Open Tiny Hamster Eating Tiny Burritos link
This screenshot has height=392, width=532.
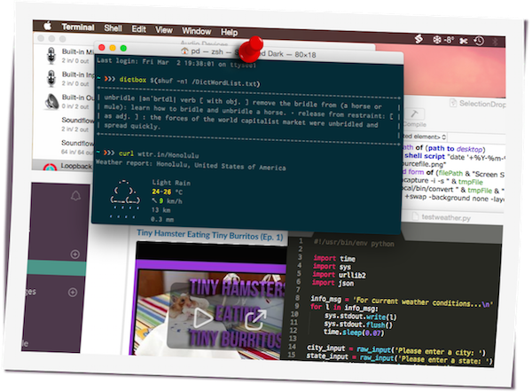209,235
